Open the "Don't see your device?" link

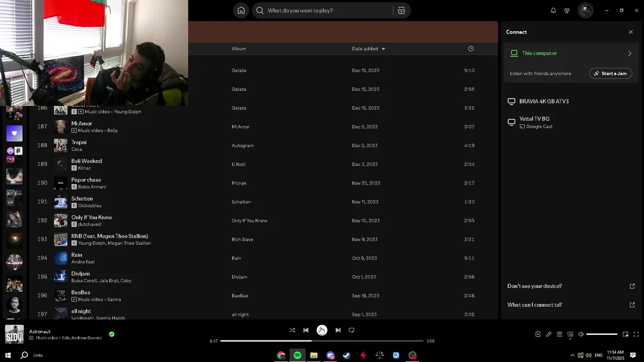[x=534, y=286]
